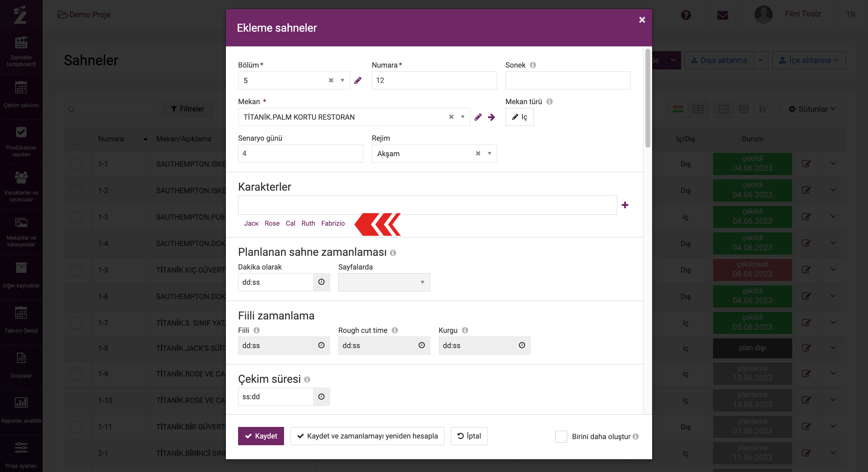Open the messages envelope icon
This screenshot has height=472, width=868.
[722, 15]
